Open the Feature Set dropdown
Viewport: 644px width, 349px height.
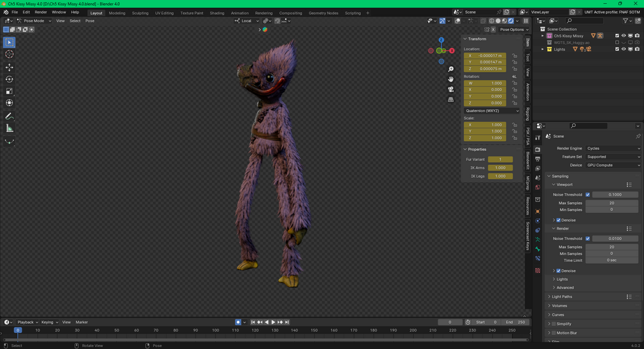(613, 157)
